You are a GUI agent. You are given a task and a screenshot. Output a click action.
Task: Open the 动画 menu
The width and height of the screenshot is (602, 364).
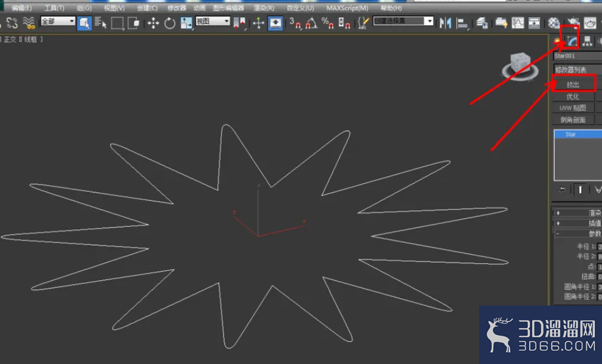click(x=199, y=7)
